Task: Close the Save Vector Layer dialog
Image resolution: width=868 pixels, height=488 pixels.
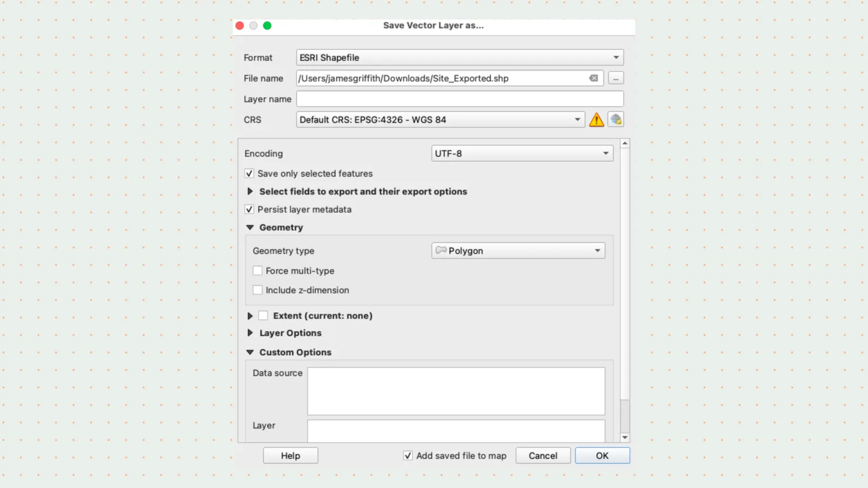Action: 240,25
